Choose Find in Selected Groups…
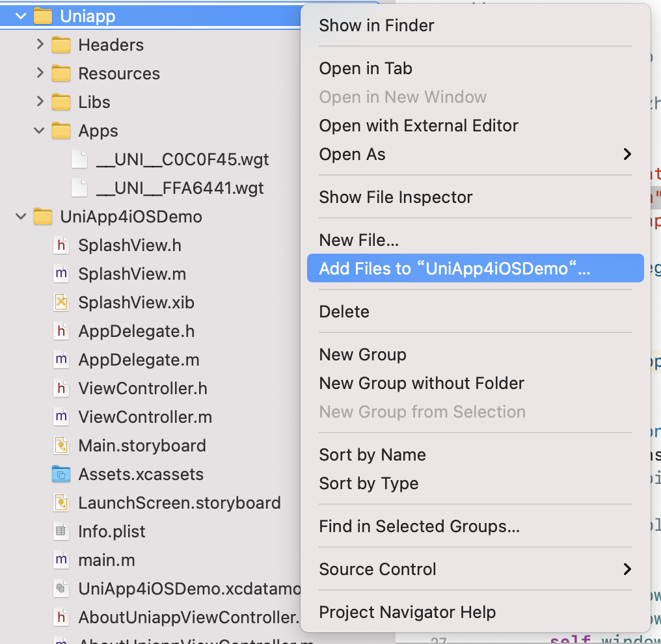The width and height of the screenshot is (661, 644). tap(476, 527)
